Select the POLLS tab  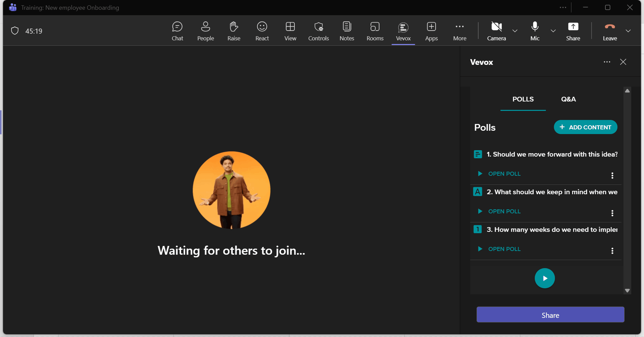(x=523, y=99)
